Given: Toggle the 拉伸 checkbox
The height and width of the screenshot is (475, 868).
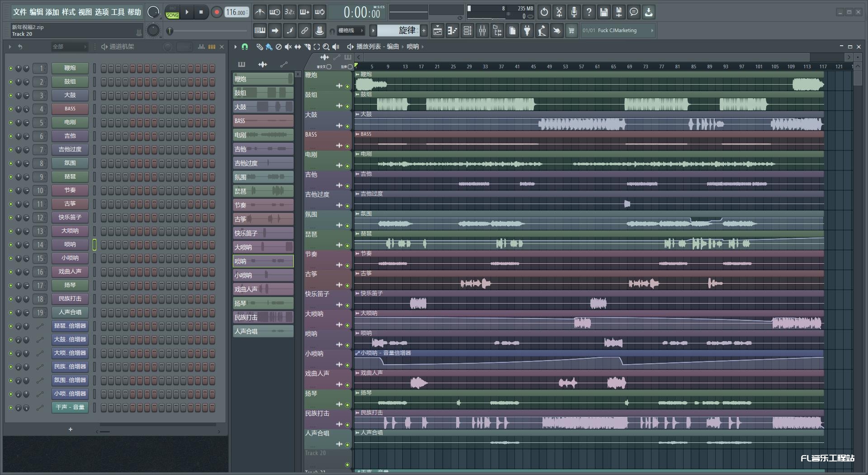Looking at the screenshot, I should click(x=350, y=66).
